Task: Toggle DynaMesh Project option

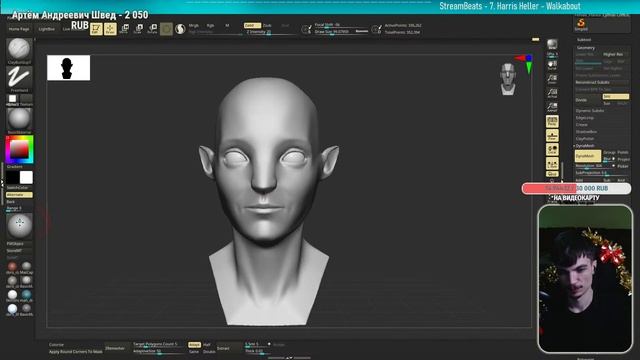Action: (623, 159)
